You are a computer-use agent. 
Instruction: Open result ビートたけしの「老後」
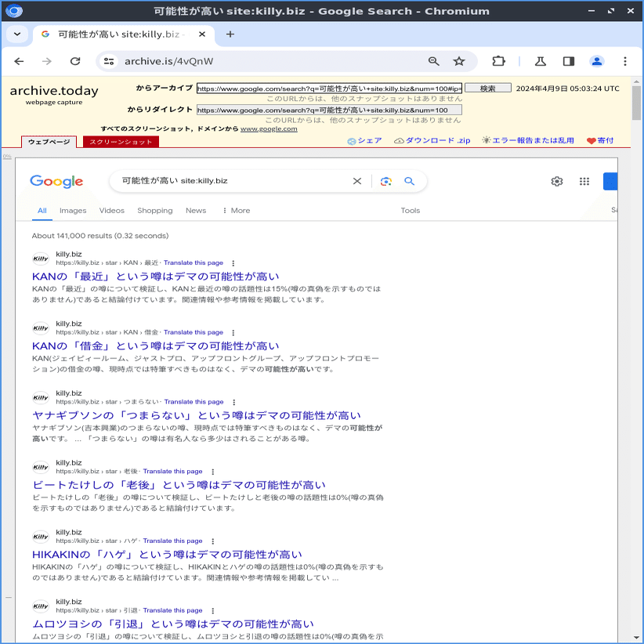coord(179,485)
